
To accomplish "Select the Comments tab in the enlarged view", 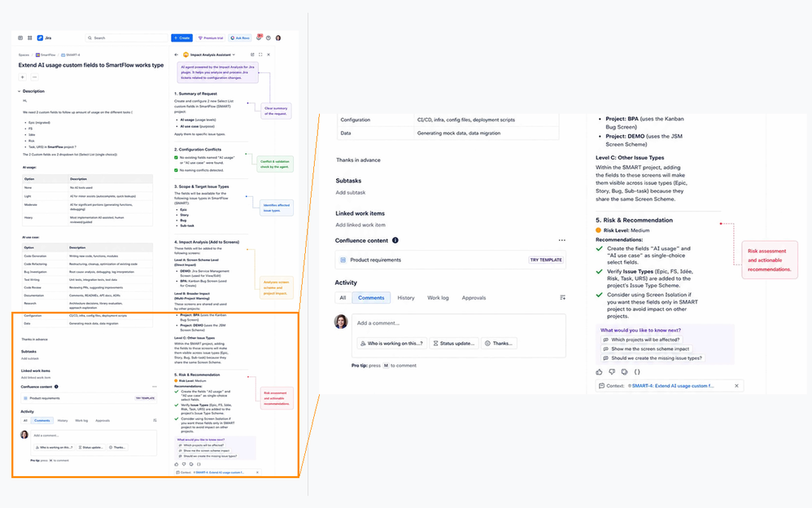I will click(x=371, y=297).
